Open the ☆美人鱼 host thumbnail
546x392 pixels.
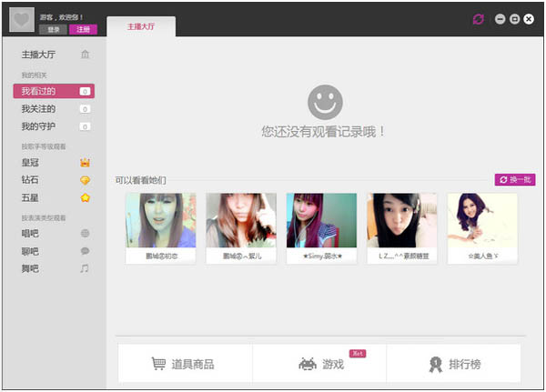coord(482,220)
